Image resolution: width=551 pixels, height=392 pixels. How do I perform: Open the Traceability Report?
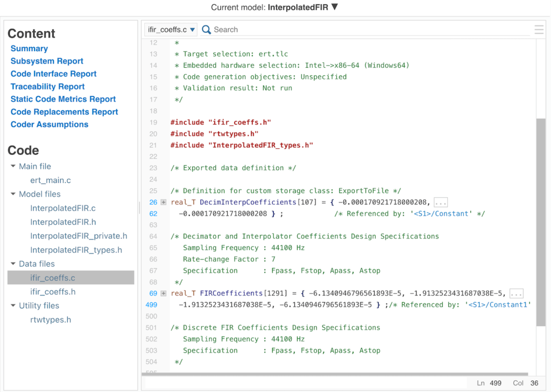click(47, 86)
